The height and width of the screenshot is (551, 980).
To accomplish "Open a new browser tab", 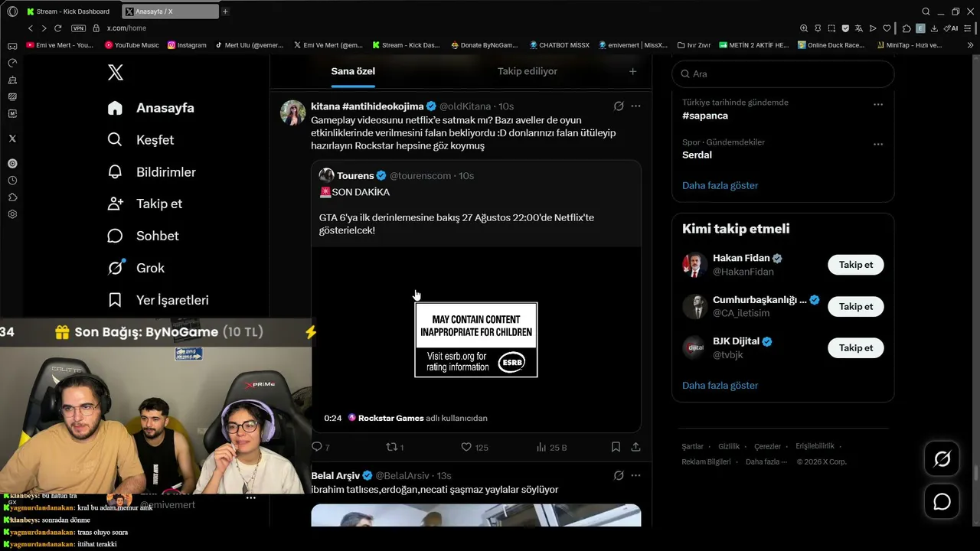I will point(225,11).
